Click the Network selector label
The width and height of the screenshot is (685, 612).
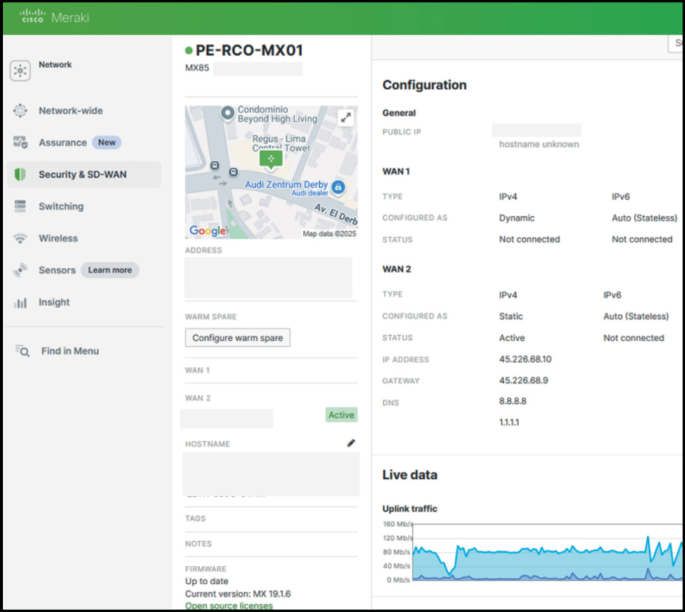[x=55, y=65]
